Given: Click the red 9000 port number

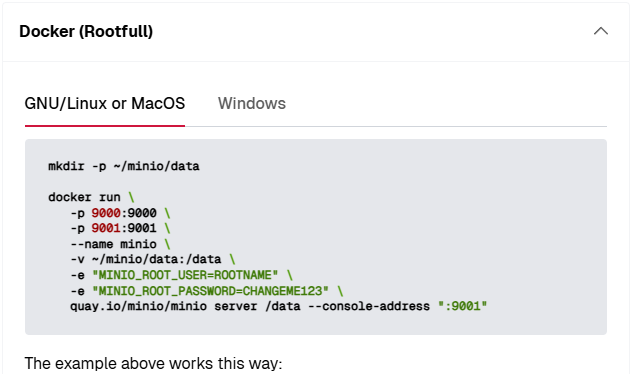Looking at the screenshot, I should pos(106,213).
